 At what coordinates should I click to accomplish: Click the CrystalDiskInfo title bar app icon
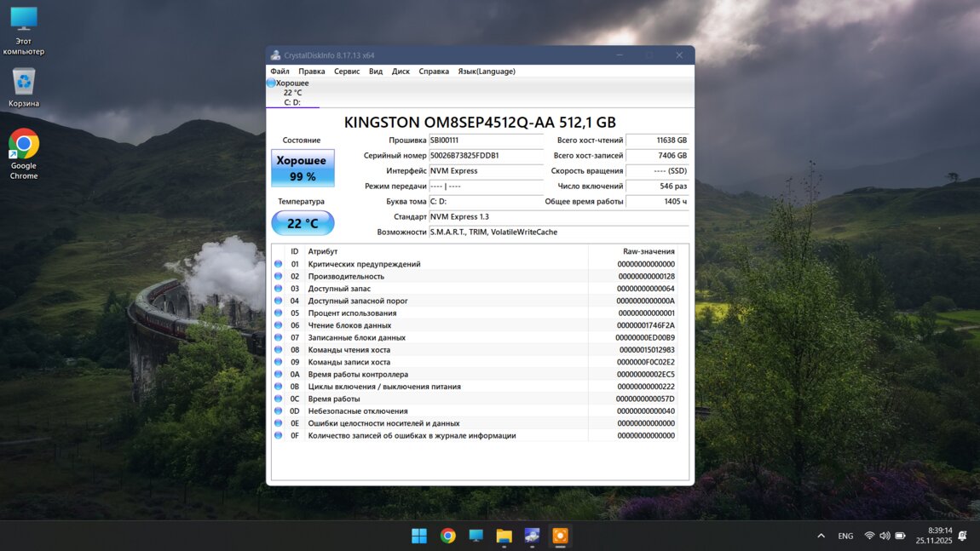276,55
